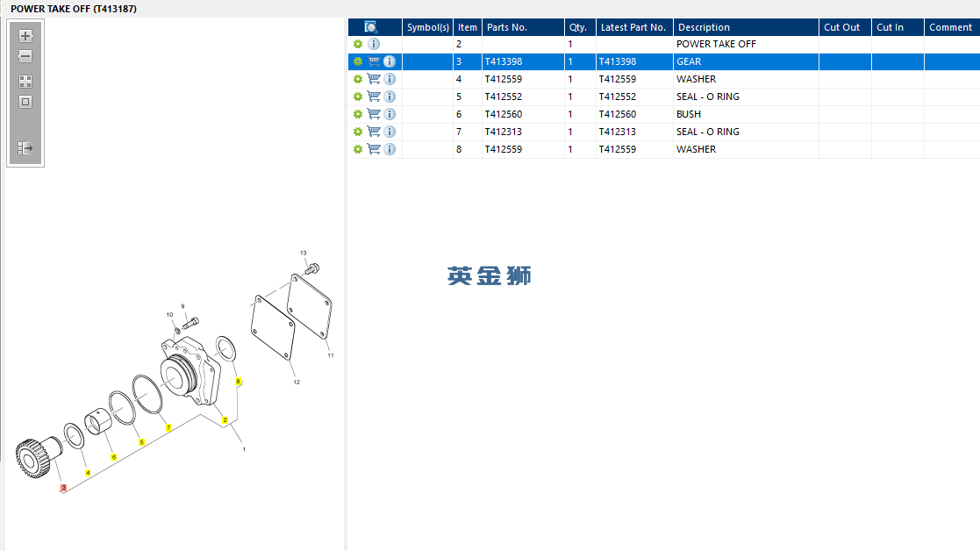Open info icon for POWER TAKE OFF row
The image size is (980, 551).
click(374, 44)
